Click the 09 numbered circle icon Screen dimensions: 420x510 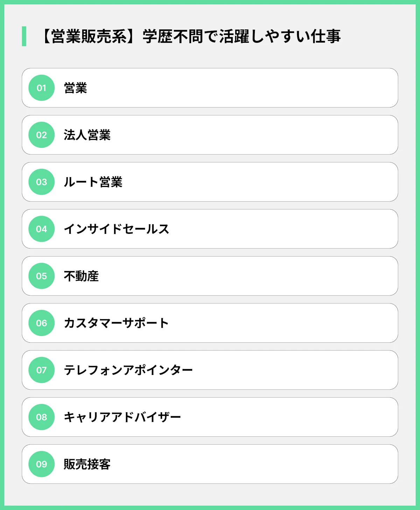point(41,464)
